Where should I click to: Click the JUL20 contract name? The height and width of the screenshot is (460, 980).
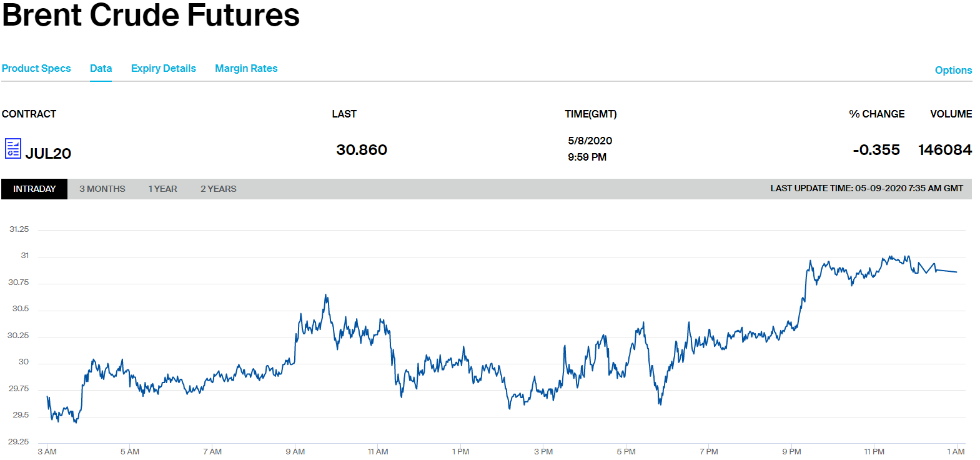48,153
